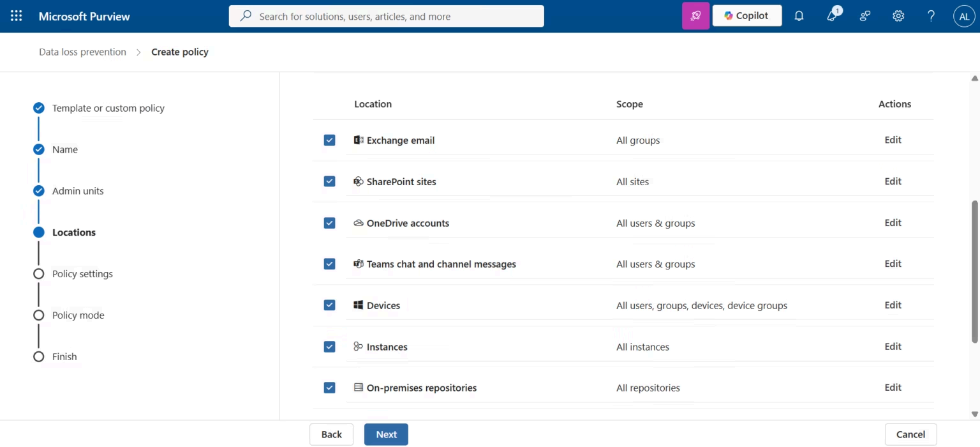Uncheck the Instances location
The image size is (980, 447).
pyautogui.click(x=329, y=347)
